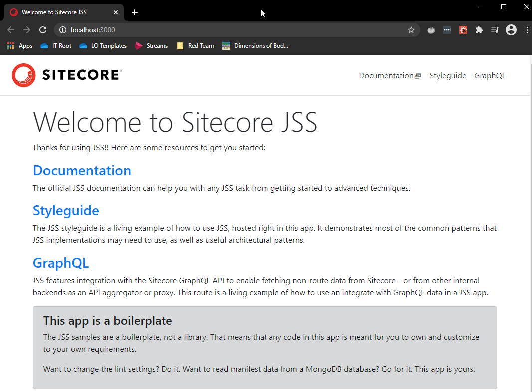Reload the page using the refresh icon
This screenshot has width=532, height=392.
[x=43, y=30]
